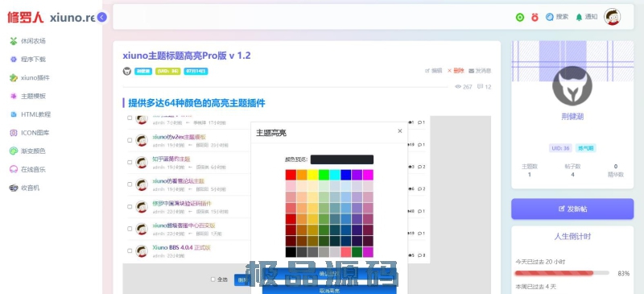Click the yellow-green (UID: 36) tag
The height and width of the screenshot is (294, 644).
coord(167,71)
